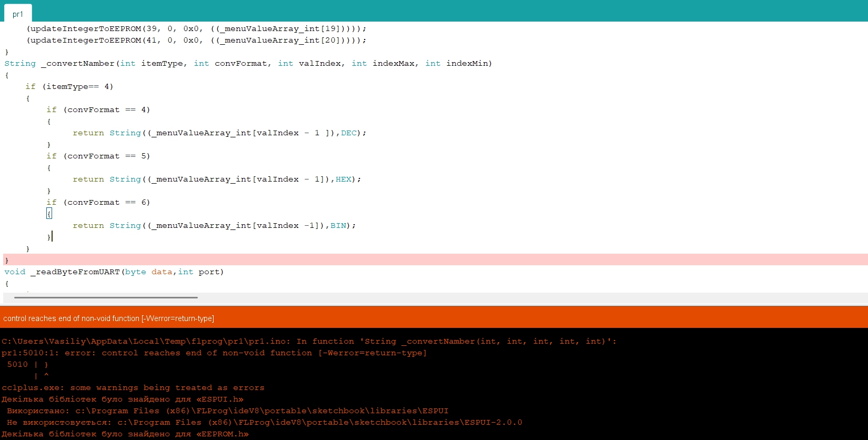Click the editor's horizontal scrollbar thumb
Screen dimensions: 868x440
pos(106,297)
